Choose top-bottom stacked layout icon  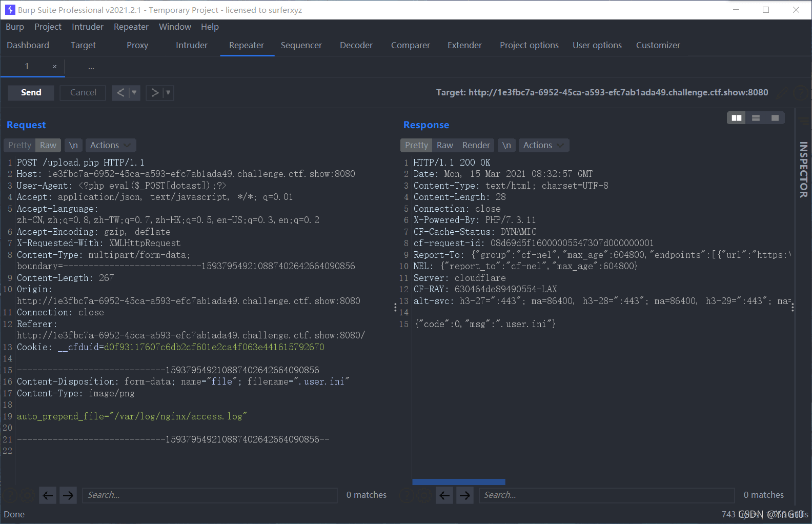point(756,118)
